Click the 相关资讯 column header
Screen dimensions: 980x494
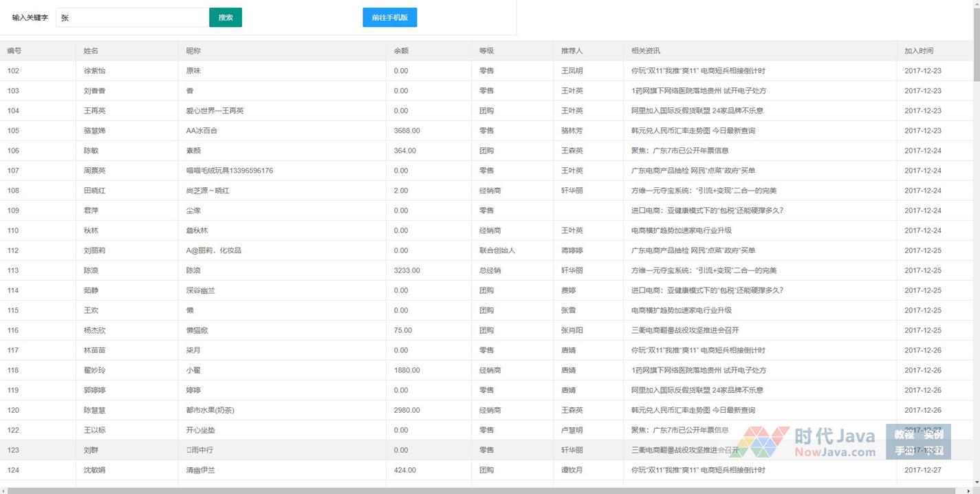[645, 51]
